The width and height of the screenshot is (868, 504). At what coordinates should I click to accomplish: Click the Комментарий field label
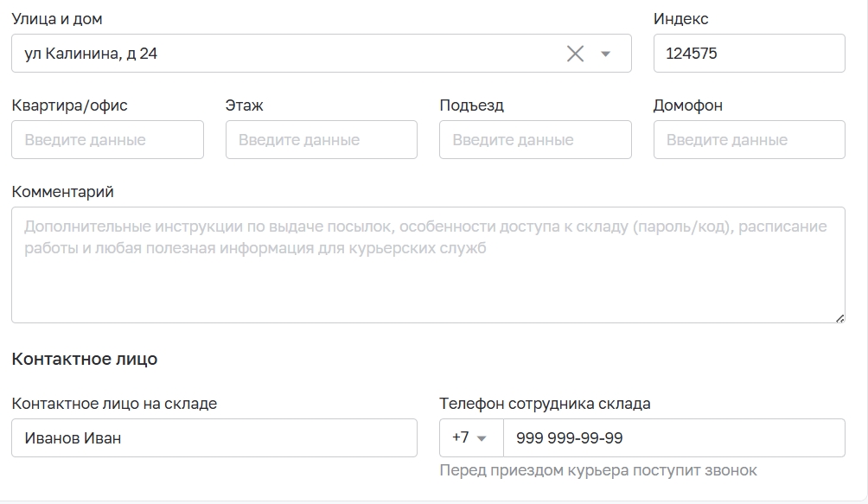(62, 192)
